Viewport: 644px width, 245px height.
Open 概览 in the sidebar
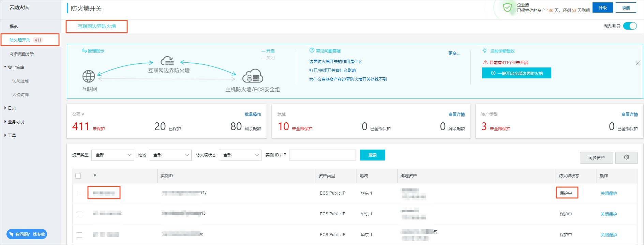point(14,26)
